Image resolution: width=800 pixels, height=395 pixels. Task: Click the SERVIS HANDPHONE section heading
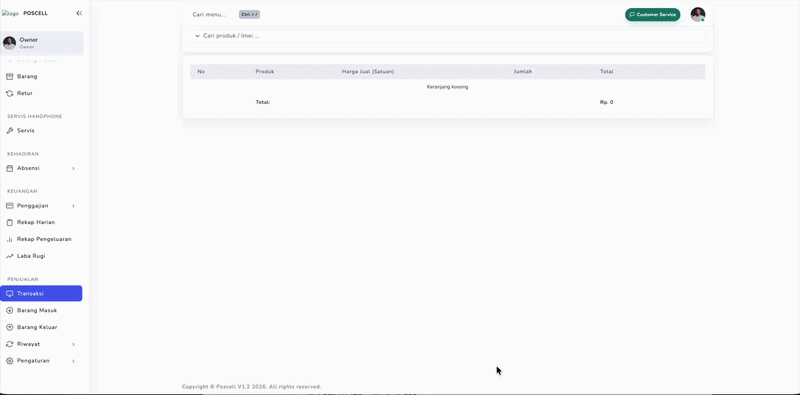pos(35,116)
